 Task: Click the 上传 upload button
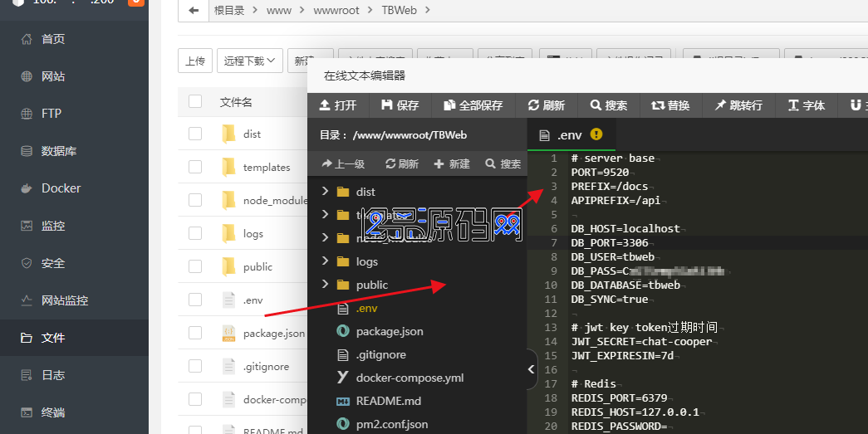pyautogui.click(x=195, y=61)
